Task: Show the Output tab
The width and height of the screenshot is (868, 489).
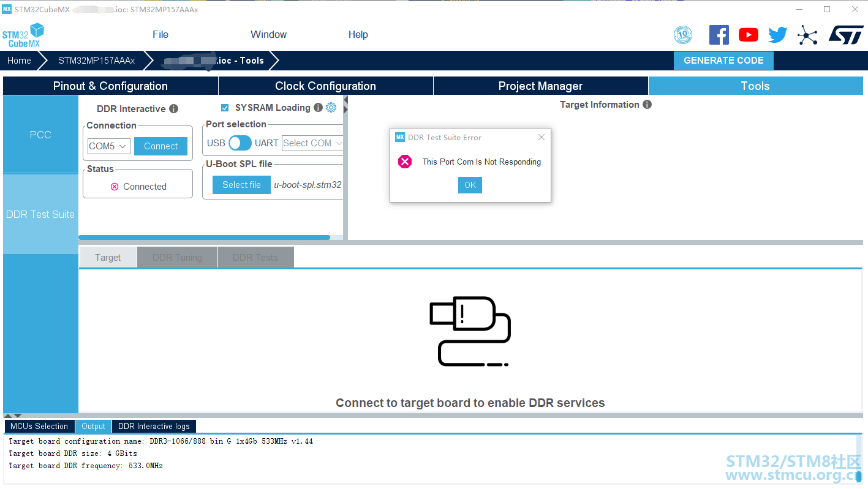Action: pyautogui.click(x=94, y=427)
